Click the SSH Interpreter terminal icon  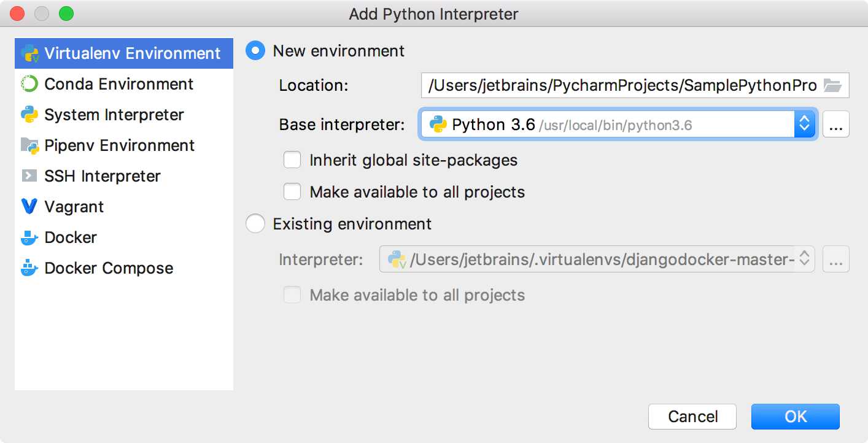coord(29,176)
